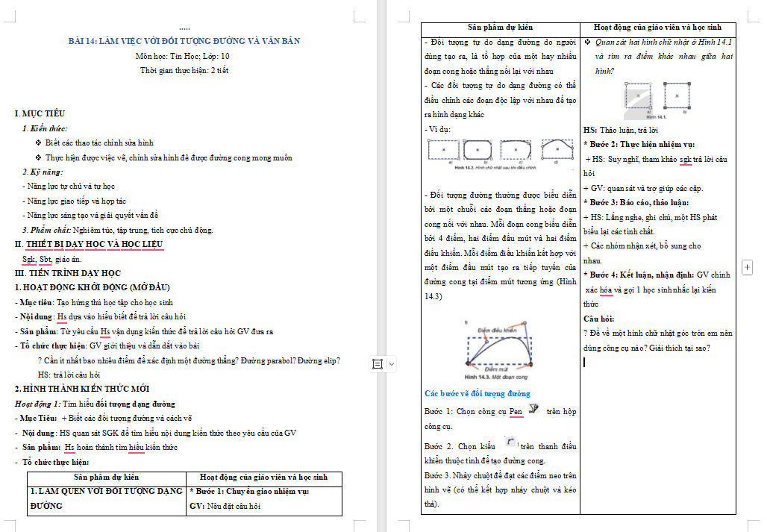
Task: Click 'HS: trả lời câu hỏi'
Action: pyautogui.click(x=69, y=375)
